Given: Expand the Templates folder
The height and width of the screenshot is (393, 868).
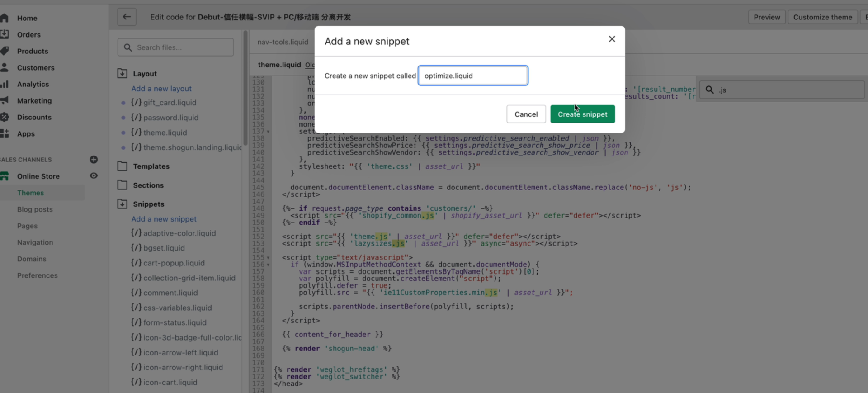Looking at the screenshot, I should (x=122, y=166).
